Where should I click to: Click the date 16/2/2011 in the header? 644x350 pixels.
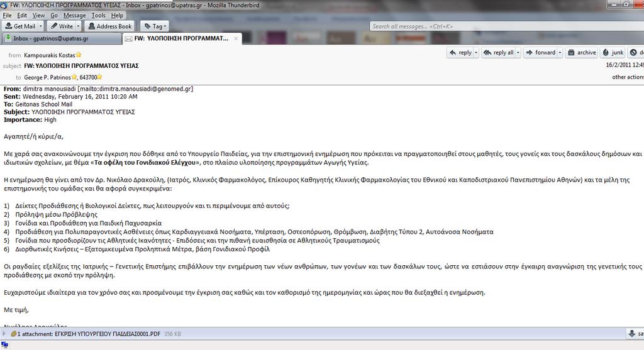(625, 65)
